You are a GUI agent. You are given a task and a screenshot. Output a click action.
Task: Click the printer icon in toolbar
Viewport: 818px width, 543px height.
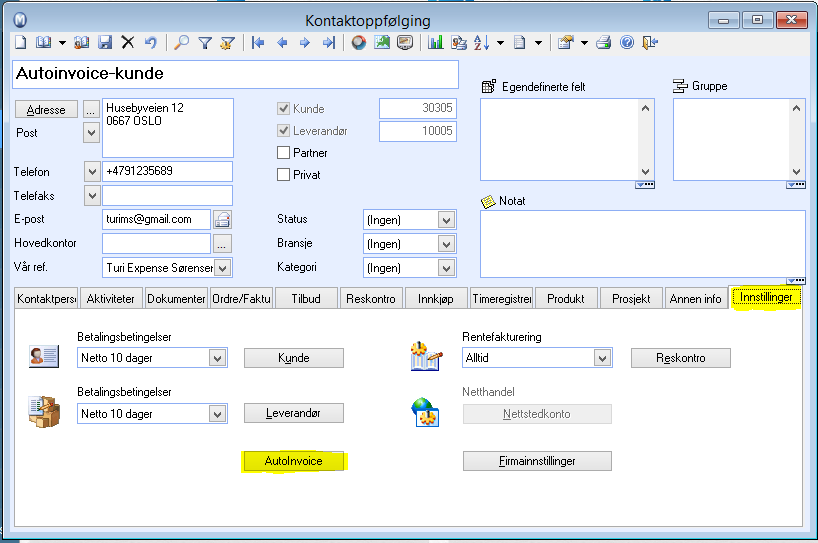click(x=603, y=42)
